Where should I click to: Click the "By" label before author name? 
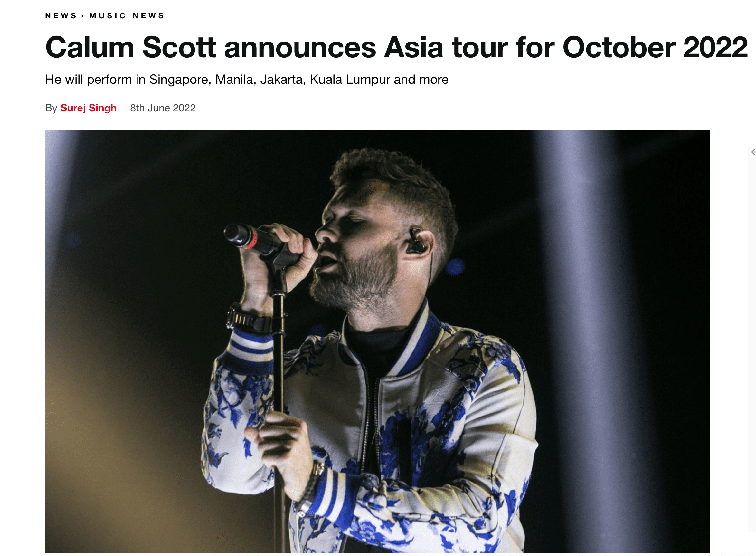tap(51, 108)
